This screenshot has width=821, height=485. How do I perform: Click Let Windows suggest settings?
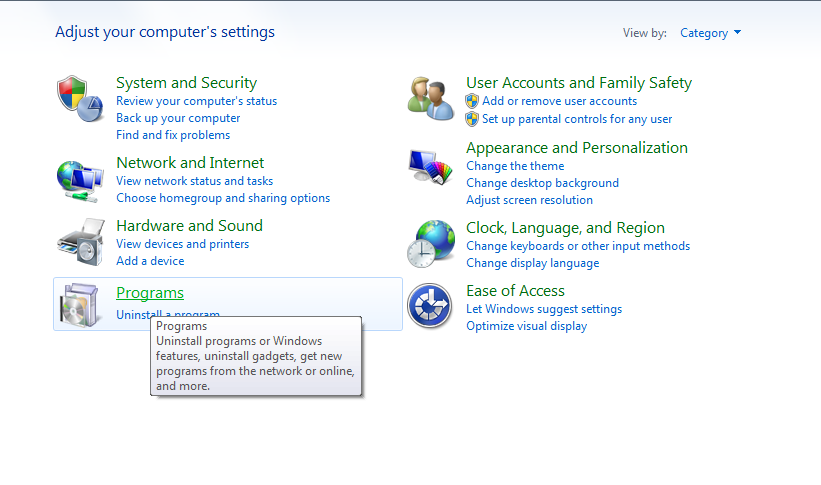(x=544, y=309)
